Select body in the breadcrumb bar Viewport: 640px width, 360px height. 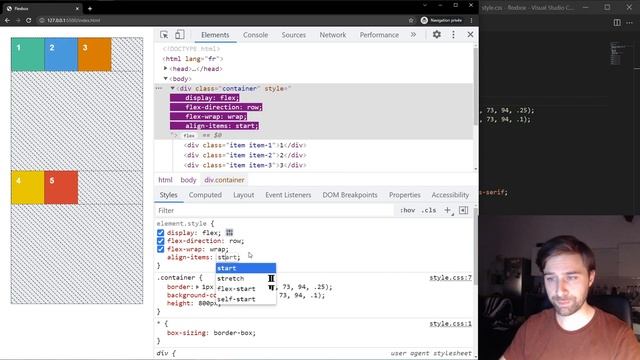tap(188, 180)
